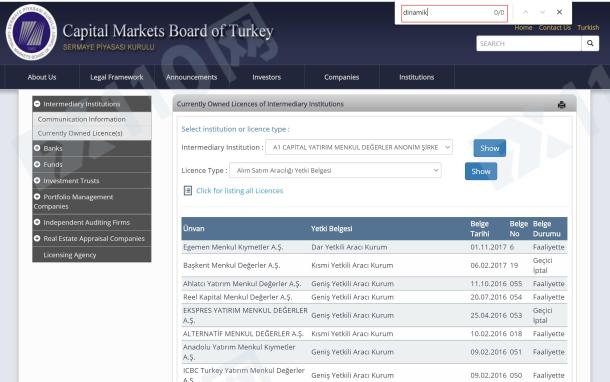Open Communication Information sidebar item
The image size is (610, 382).
(x=82, y=119)
